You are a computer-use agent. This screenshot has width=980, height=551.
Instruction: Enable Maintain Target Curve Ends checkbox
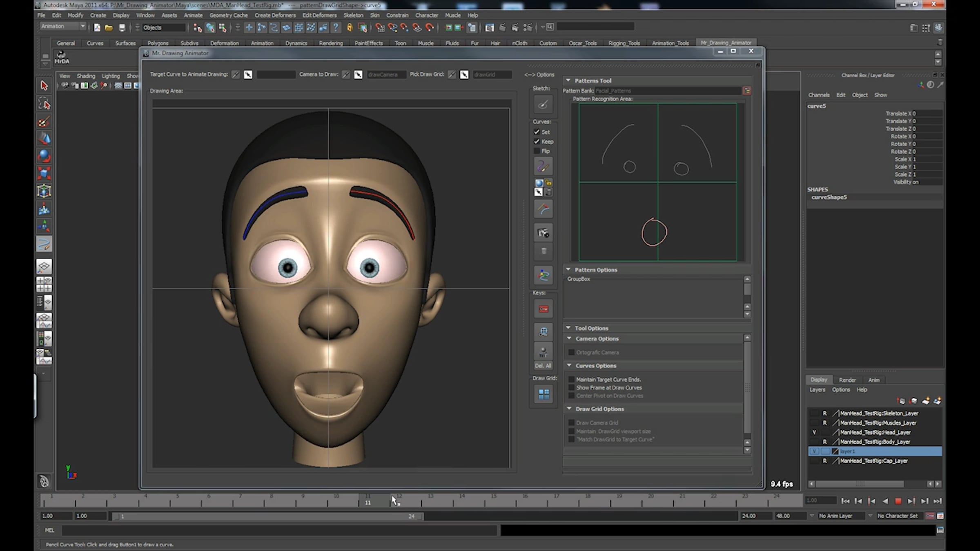(572, 379)
